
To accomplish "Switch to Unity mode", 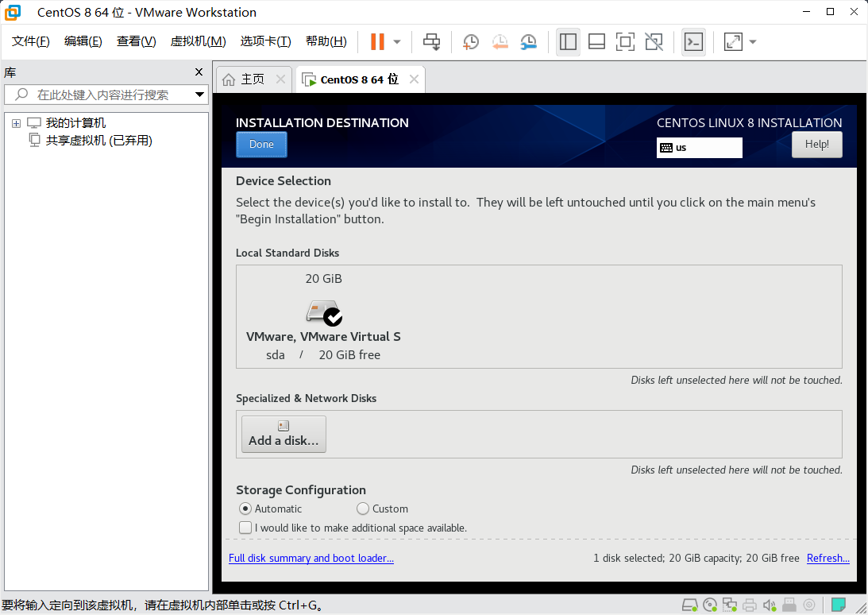I will pos(654,41).
